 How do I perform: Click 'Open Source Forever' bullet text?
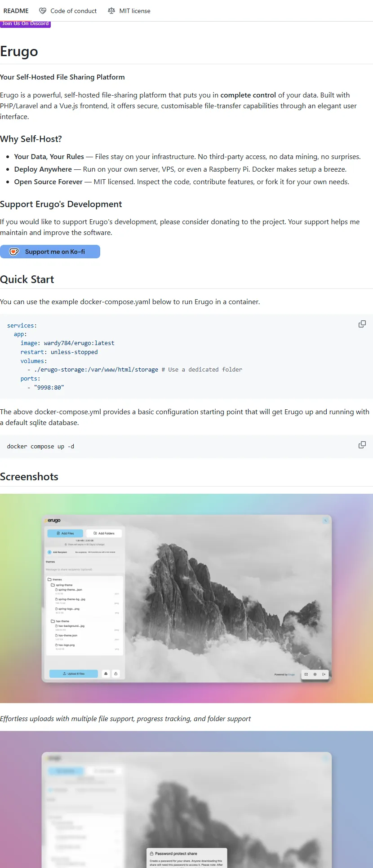[48, 182]
